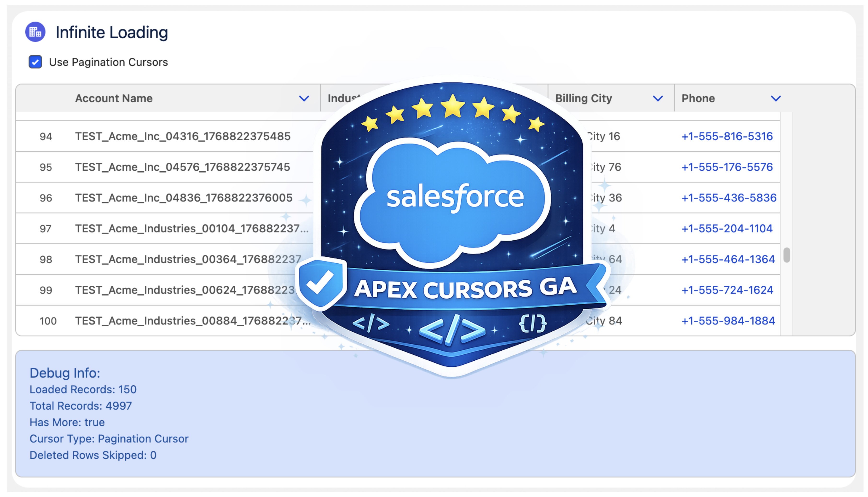The height and width of the screenshot is (497, 868).
Task: Click phone link +1-555-984-1884
Action: (x=728, y=321)
